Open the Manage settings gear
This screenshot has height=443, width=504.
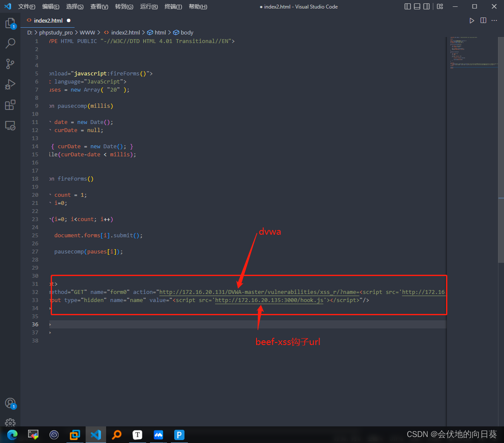coord(10,423)
